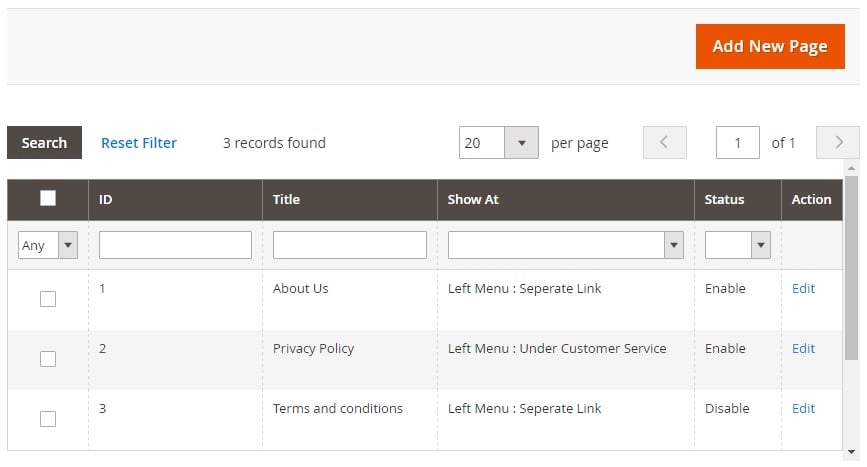The width and height of the screenshot is (867, 467).
Task: Click the scrollbar up arrow
Action: 851,168
